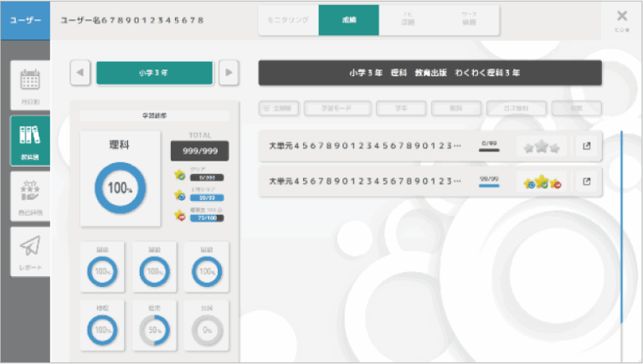Close the panel with the X icon

(622, 16)
